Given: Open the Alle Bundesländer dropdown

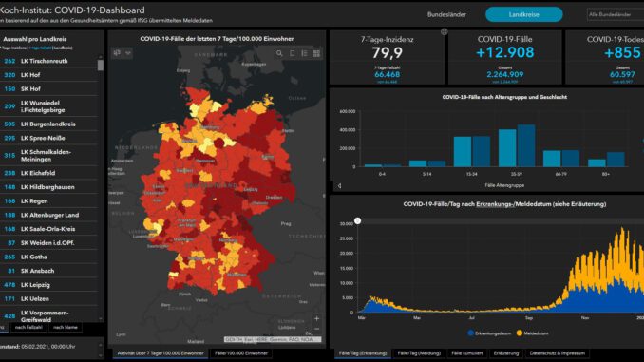Looking at the screenshot, I should pyautogui.click(x=616, y=14).
